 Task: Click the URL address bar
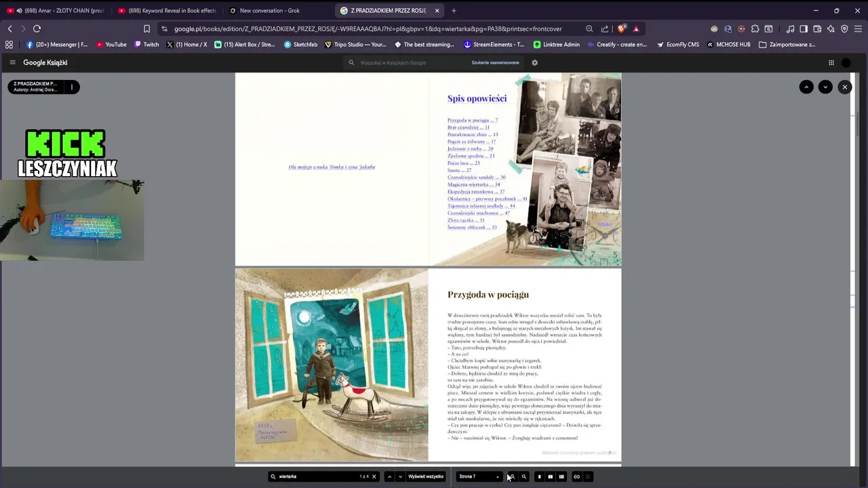click(x=368, y=28)
